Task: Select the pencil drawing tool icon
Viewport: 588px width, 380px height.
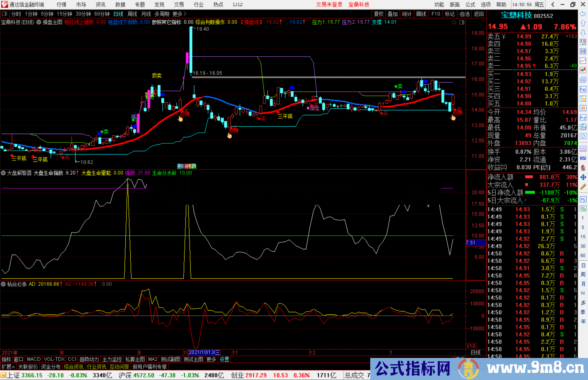Action: pos(583,187)
